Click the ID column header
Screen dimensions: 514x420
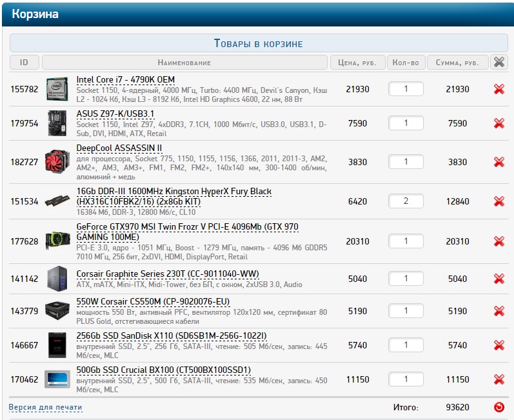click(x=25, y=63)
